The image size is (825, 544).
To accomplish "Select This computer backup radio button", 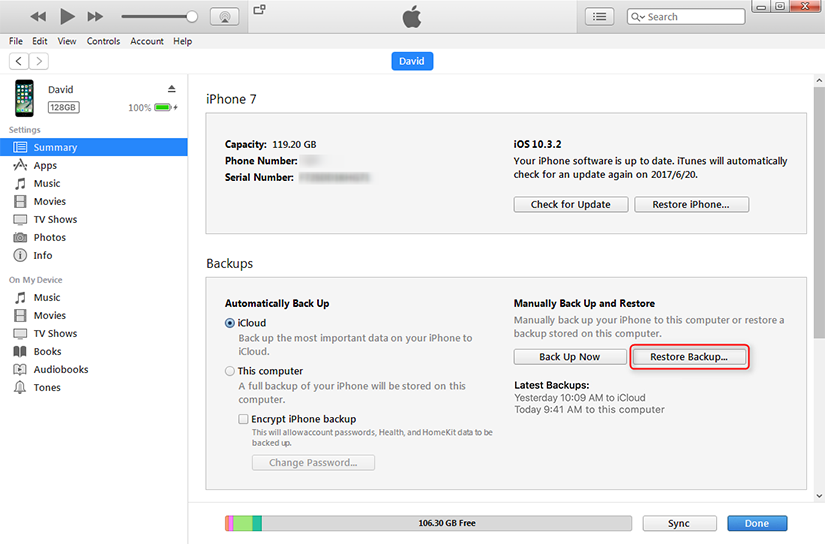I will 230,371.
